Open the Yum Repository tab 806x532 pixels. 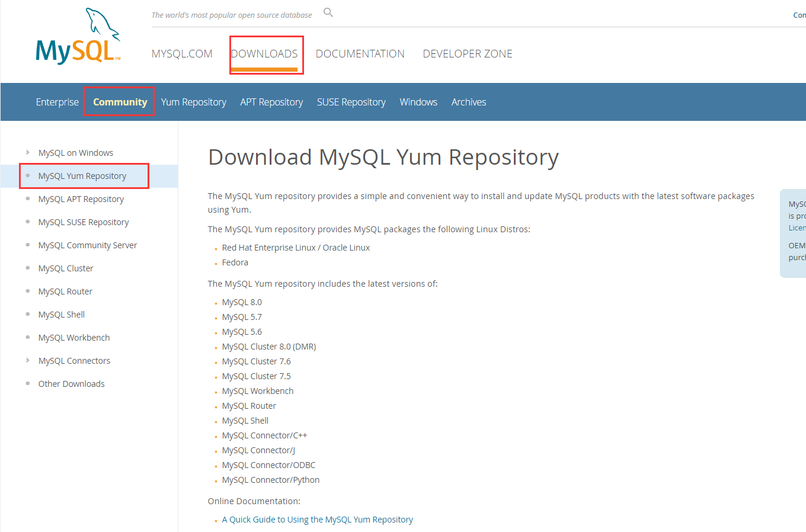(x=194, y=102)
